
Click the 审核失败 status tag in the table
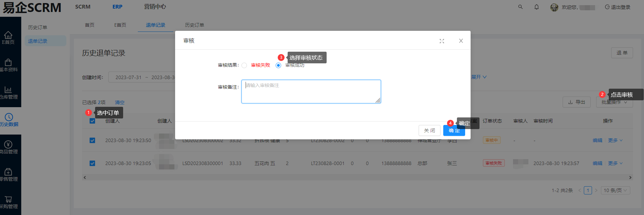click(494, 163)
